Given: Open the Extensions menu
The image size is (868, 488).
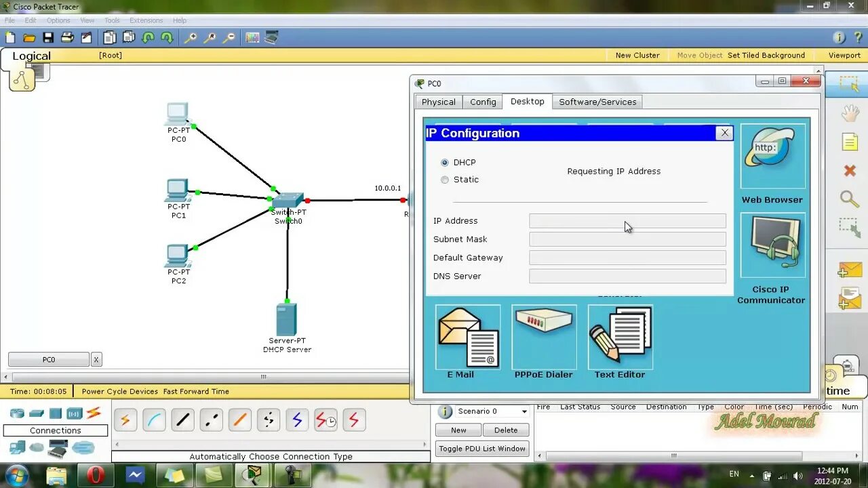Looking at the screenshot, I should pyautogui.click(x=146, y=20).
